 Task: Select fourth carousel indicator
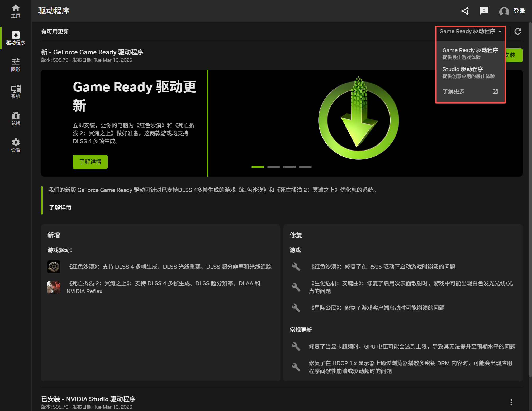tap(305, 167)
